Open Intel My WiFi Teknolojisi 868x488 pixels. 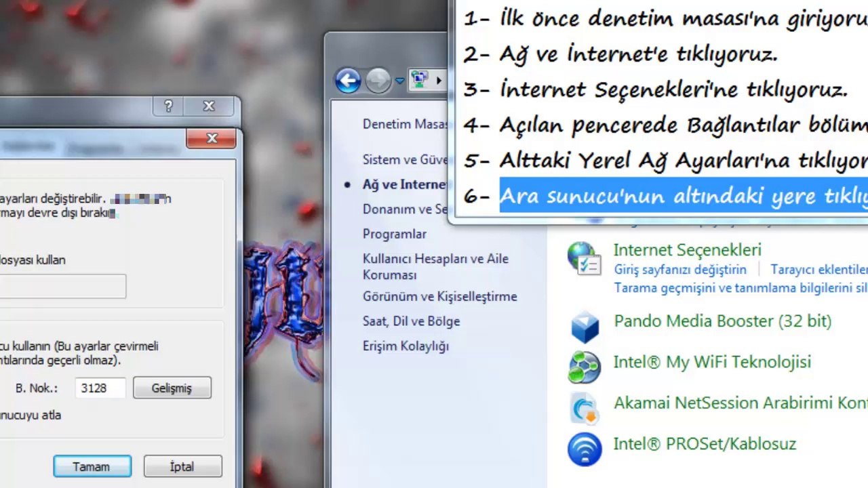click(x=712, y=362)
